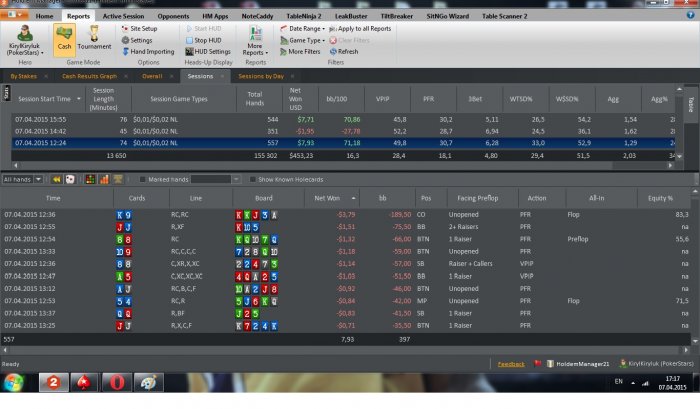Open the By Stakes report tab
This screenshot has width=700, height=409.
pos(24,76)
